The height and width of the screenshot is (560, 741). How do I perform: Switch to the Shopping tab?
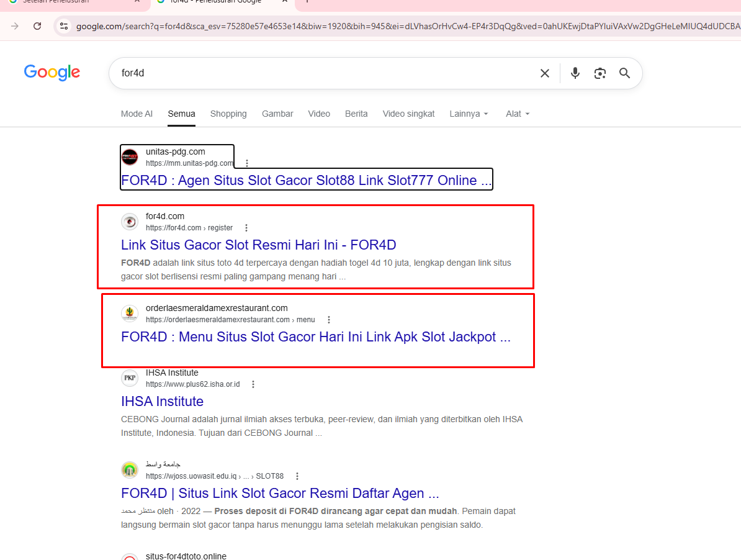(228, 114)
